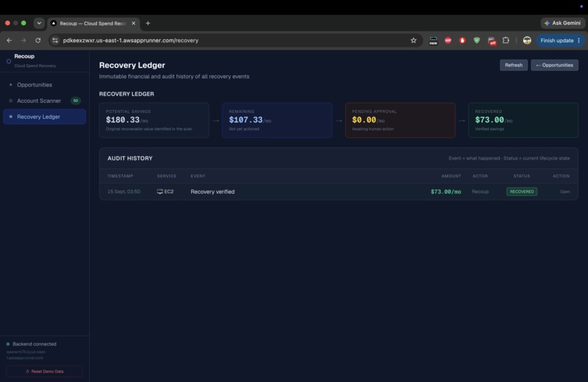588x382 pixels.
Task: Click the Event column header
Action: click(x=198, y=176)
